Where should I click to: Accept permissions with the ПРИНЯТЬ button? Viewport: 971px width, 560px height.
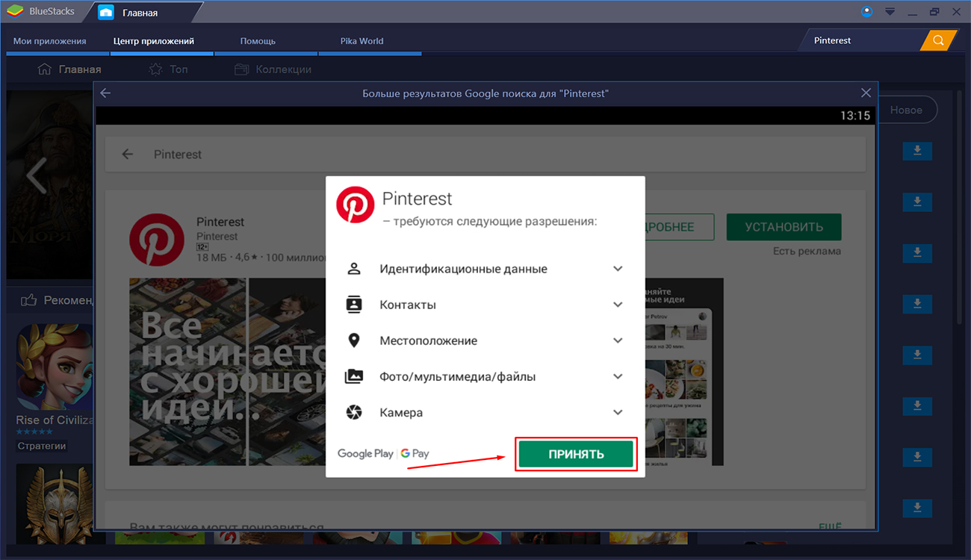[x=576, y=454]
